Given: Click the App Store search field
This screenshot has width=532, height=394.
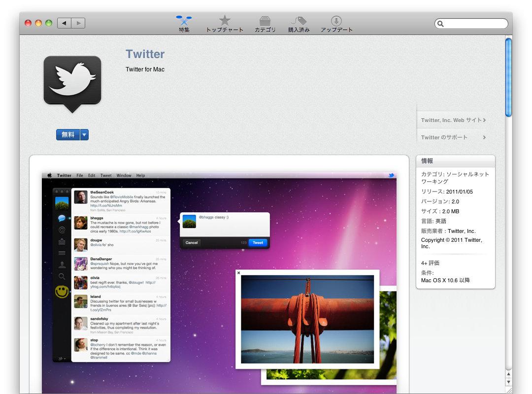Looking at the screenshot, I should coord(471,24).
